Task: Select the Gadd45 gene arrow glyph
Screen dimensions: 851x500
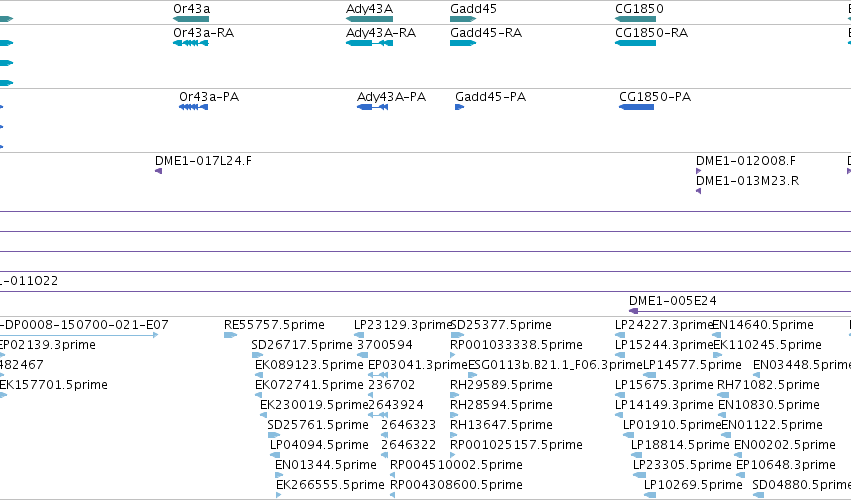Action: 463,19
